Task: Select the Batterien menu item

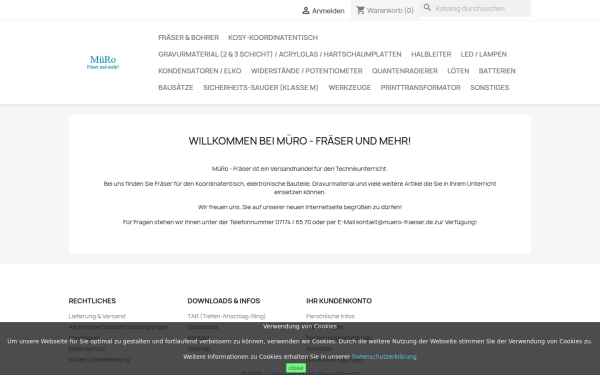Action: click(x=497, y=71)
